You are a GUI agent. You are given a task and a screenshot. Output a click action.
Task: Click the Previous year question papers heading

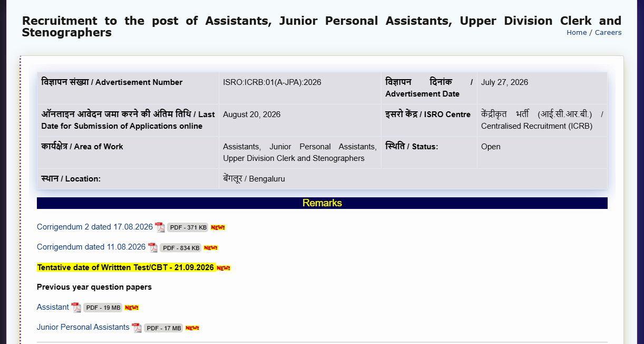pos(94,287)
